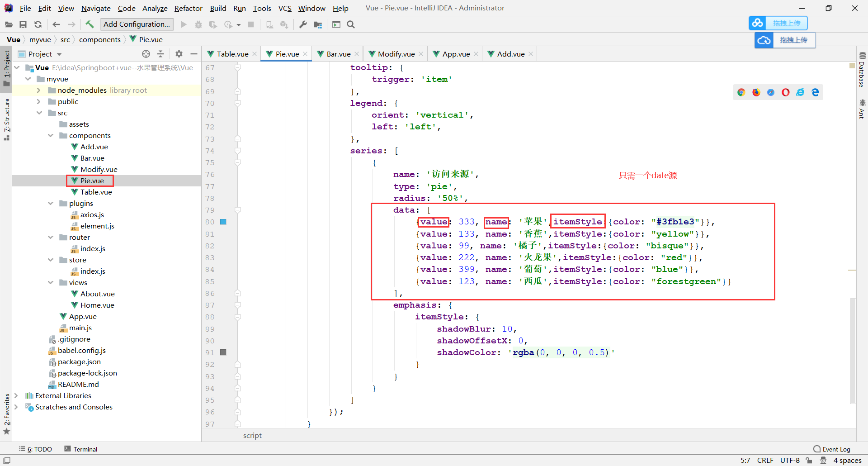Screen dimensions: 868x466
Task: Collapse the components folder
Action: pyautogui.click(x=51, y=135)
